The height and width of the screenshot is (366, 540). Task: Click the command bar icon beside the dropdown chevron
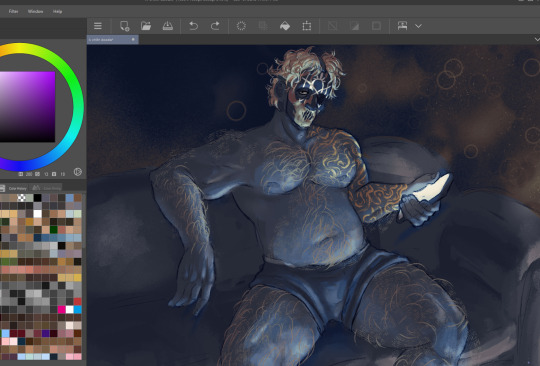(x=402, y=26)
